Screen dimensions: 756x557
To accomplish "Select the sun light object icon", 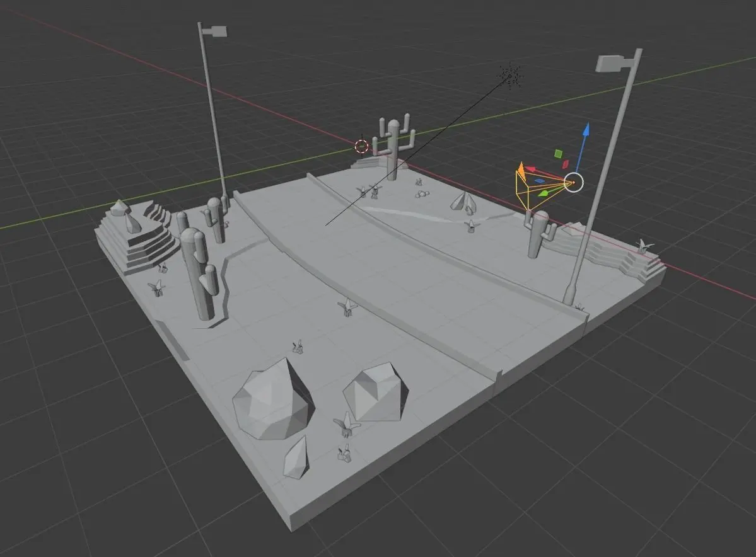I will click(x=510, y=76).
